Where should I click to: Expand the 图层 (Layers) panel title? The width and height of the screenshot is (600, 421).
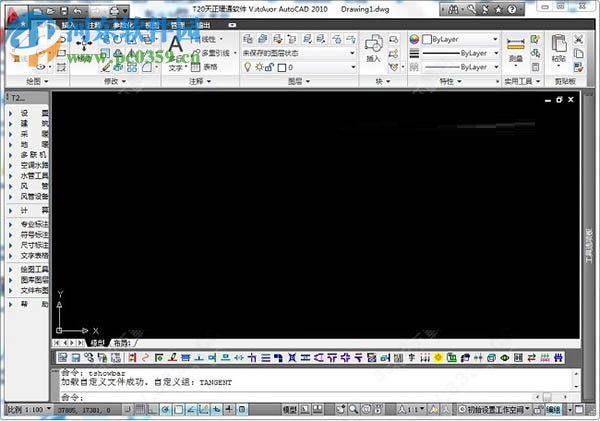299,81
